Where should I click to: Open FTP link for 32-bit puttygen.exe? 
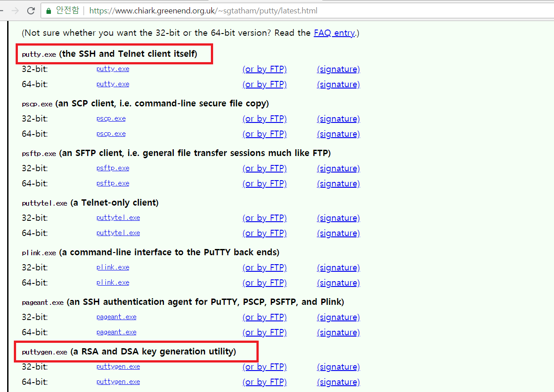tap(264, 367)
